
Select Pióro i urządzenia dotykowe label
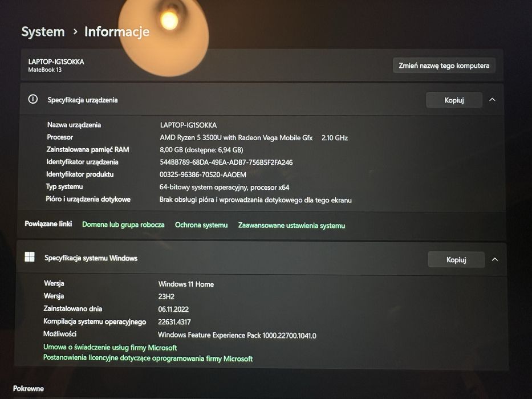tap(88, 199)
